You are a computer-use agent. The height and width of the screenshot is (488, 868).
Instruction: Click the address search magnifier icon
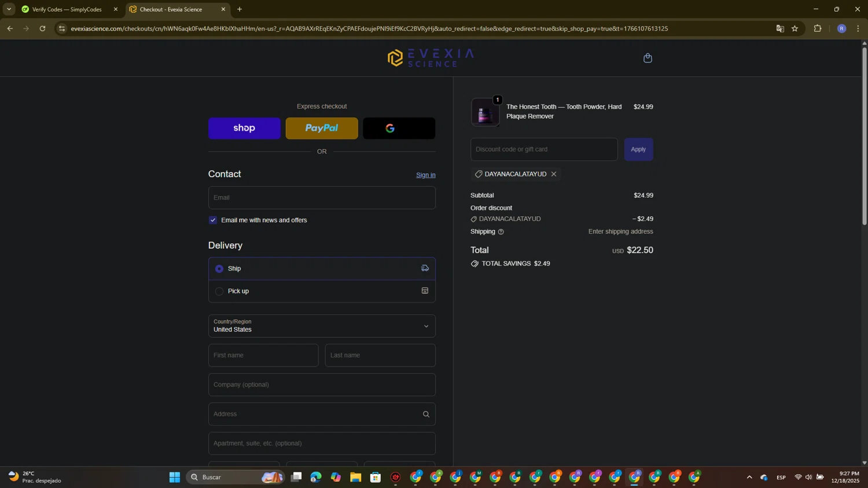[x=426, y=414]
